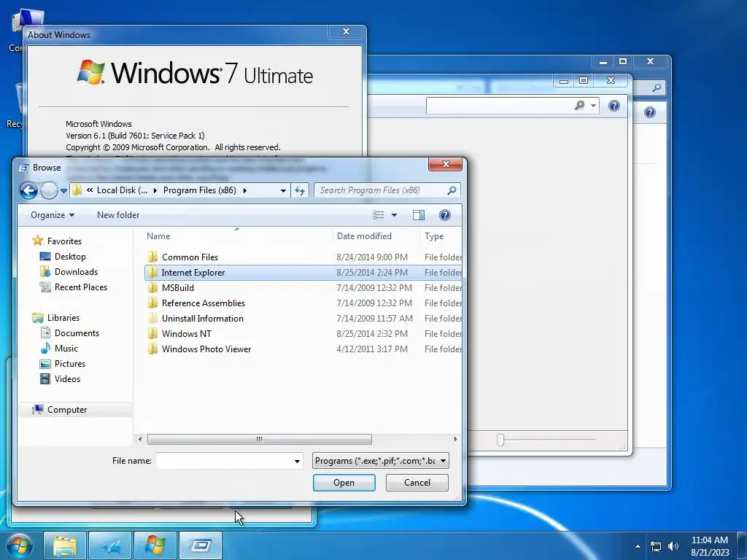The image size is (747, 560).
Task: Change your view icon in Browse toolbar
Action: 379,215
